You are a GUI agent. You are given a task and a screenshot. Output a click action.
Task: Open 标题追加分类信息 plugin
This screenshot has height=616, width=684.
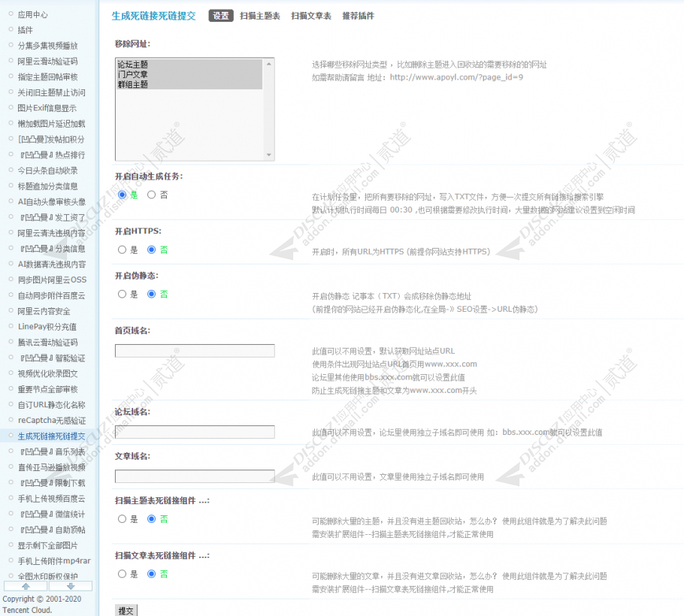(47, 186)
